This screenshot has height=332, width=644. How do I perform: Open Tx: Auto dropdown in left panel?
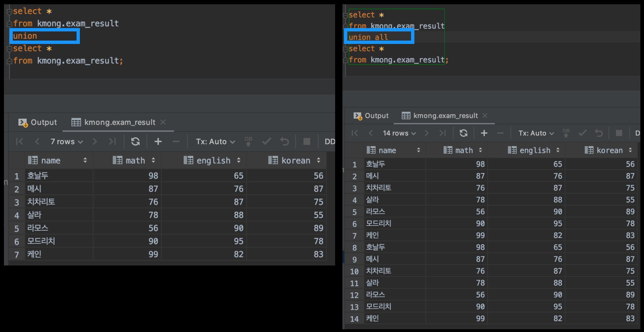[215, 142]
